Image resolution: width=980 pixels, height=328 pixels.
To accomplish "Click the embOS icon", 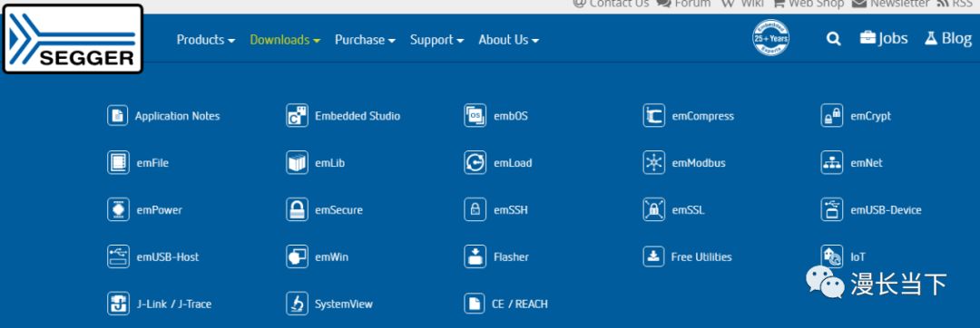I will (x=475, y=115).
